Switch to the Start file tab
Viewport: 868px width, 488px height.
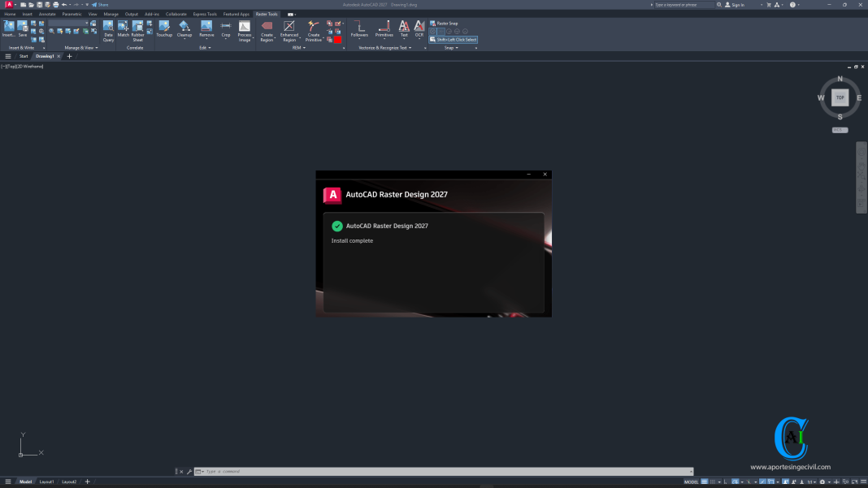click(24, 56)
